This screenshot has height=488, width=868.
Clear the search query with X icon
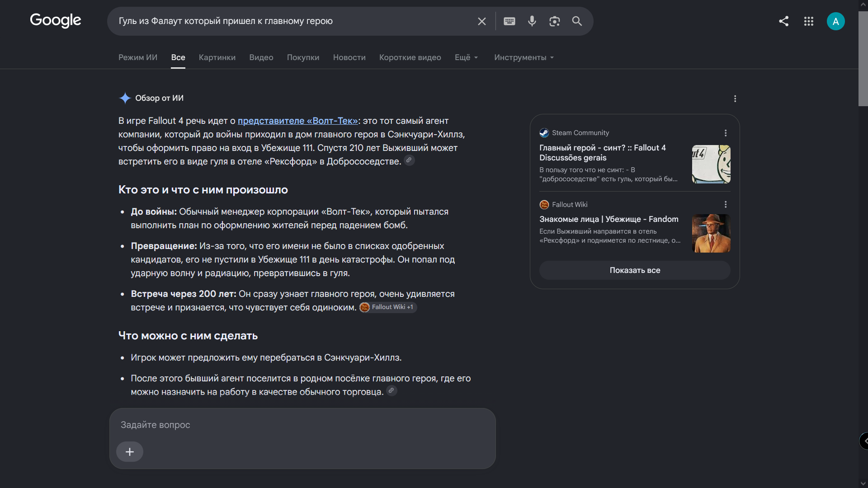coord(482,21)
